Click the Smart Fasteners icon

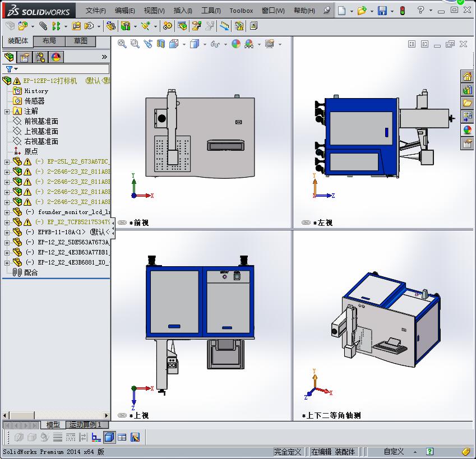pos(76,26)
